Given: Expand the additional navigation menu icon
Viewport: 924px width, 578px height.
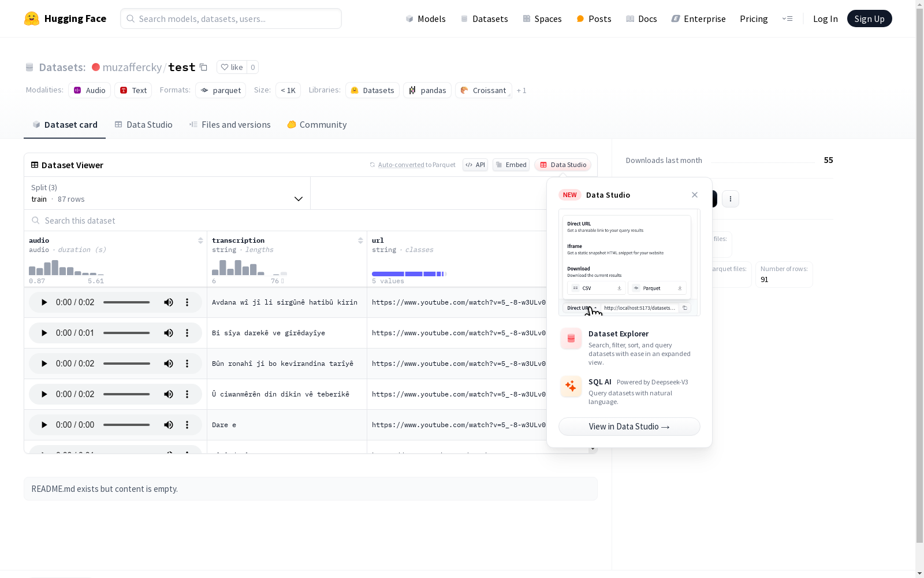Looking at the screenshot, I should [787, 18].
